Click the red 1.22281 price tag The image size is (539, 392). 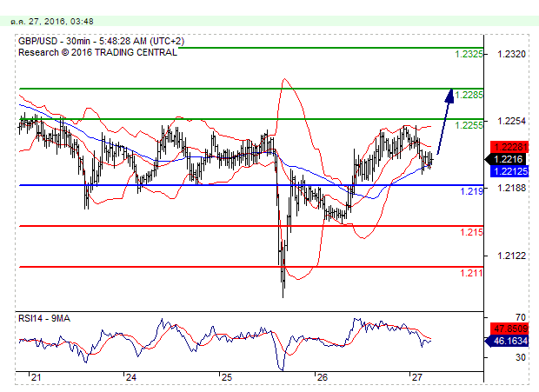click(509, 147)
